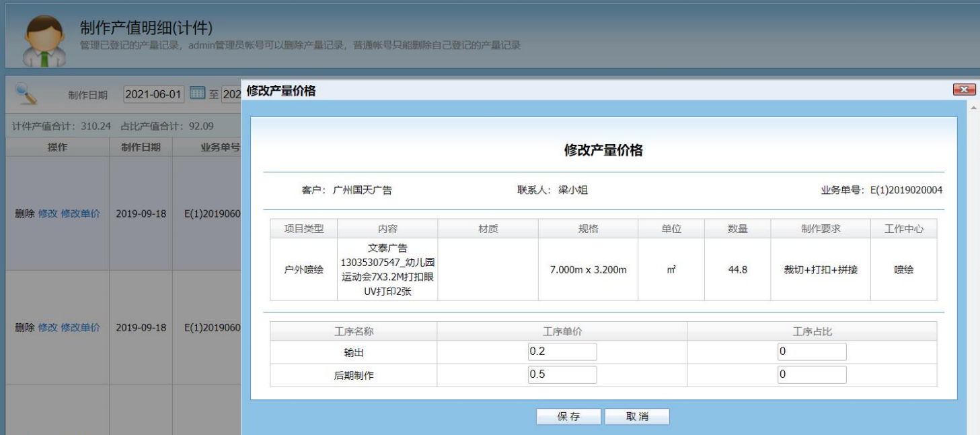Select the 后期制作 工序占比 input field
This screenshot has height=435, width=980.
pos(812,375)
